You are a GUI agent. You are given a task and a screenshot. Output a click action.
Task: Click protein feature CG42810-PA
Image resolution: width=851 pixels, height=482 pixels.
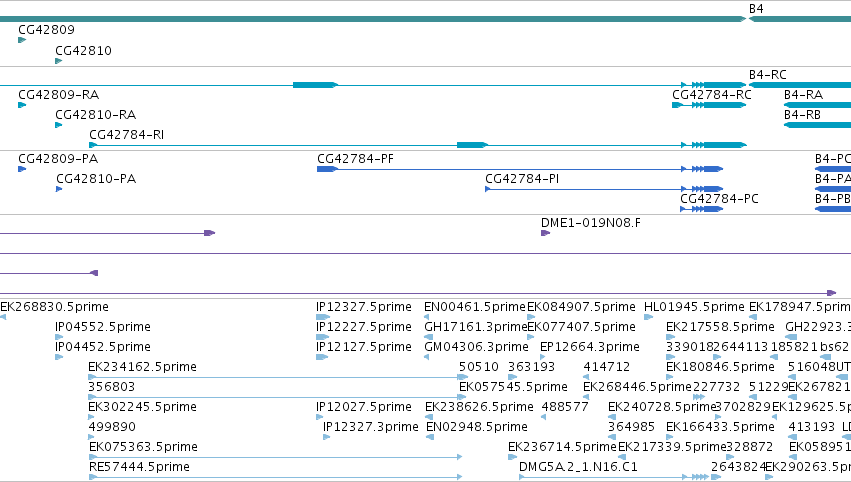pos(96,179)
